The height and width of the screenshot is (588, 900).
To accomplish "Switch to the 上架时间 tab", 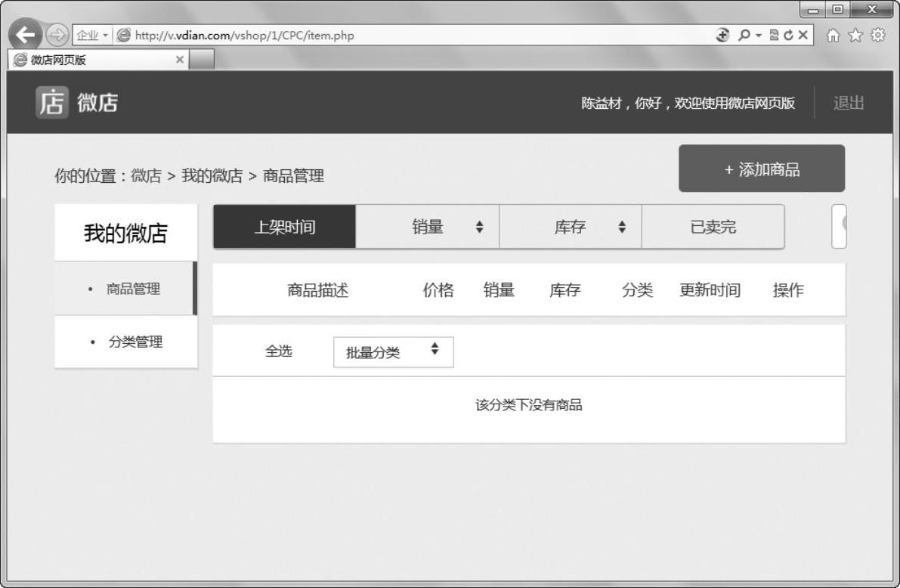I will tap(284, 227).
